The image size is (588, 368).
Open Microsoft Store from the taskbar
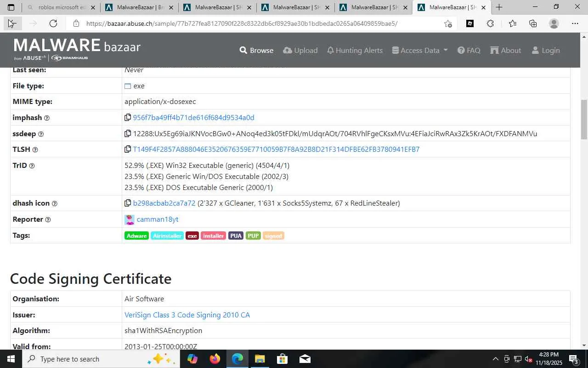tap(282, 359)
